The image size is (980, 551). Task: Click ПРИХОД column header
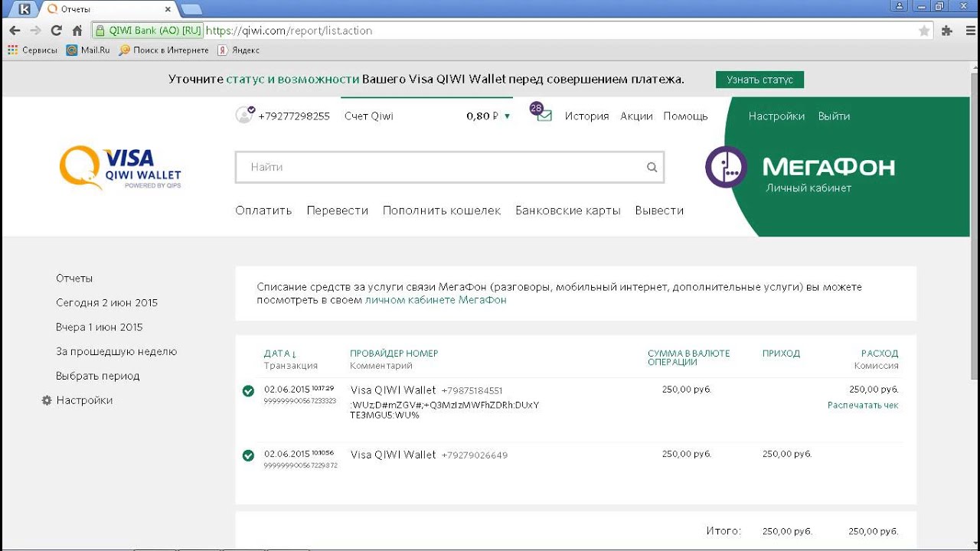[781, 354]
